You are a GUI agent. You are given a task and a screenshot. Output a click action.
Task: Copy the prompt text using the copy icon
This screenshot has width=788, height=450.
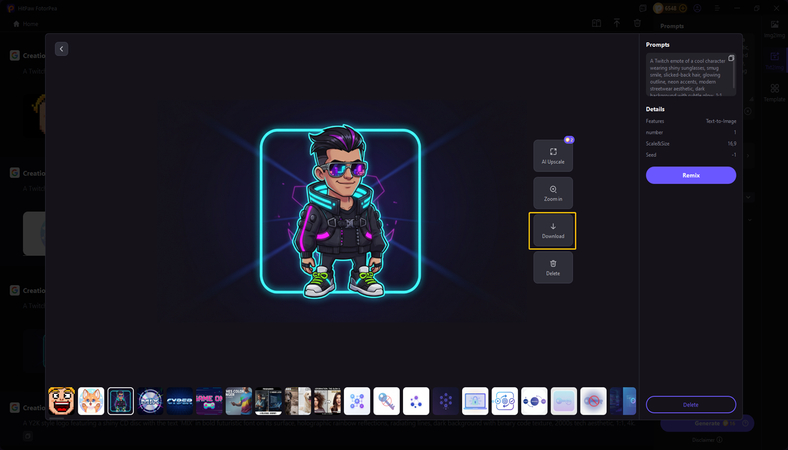(x=731, y=58)
